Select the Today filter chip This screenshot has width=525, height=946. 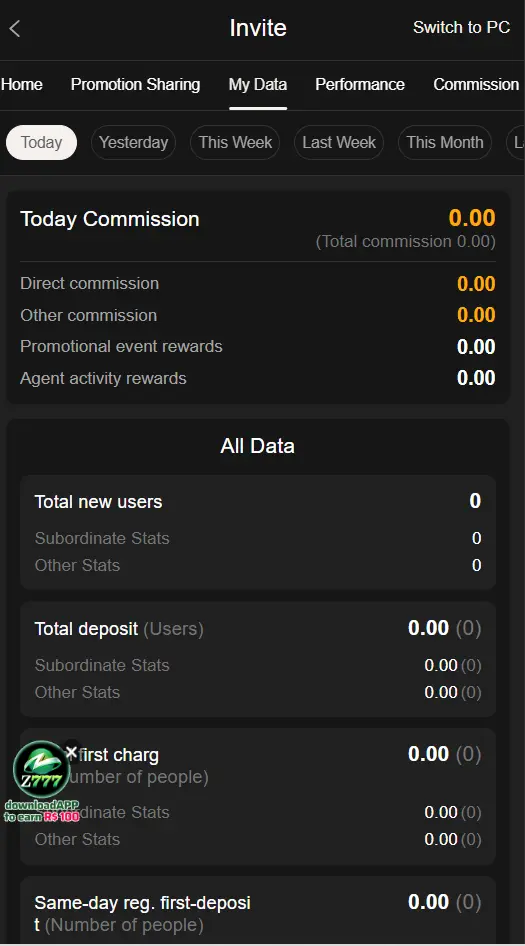click(42, 142)
